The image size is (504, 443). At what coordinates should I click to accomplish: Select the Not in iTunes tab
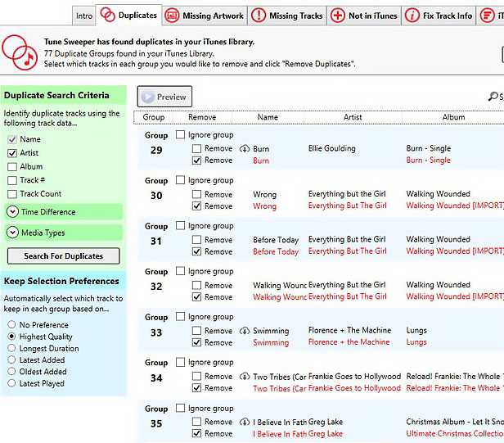364,16
